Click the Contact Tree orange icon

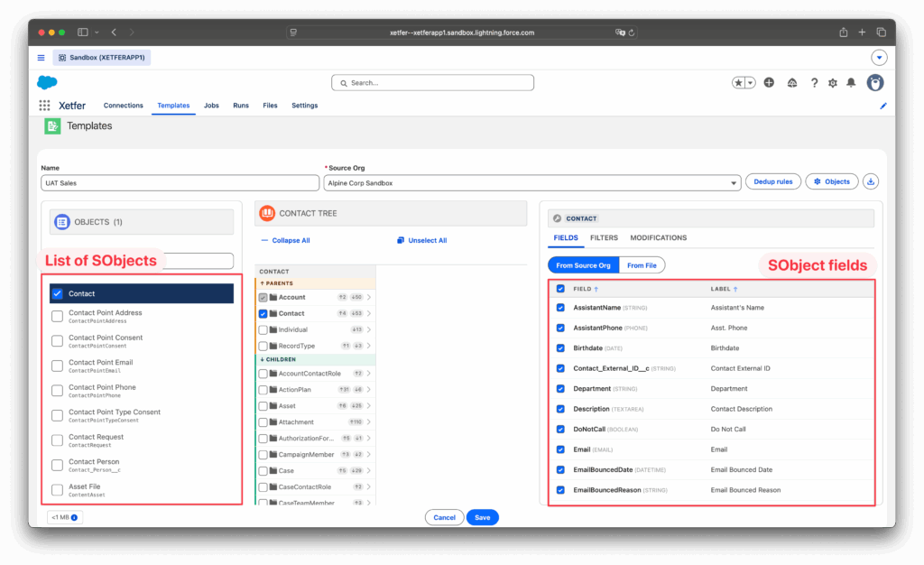pyautogui.click(x=267, y=213)
